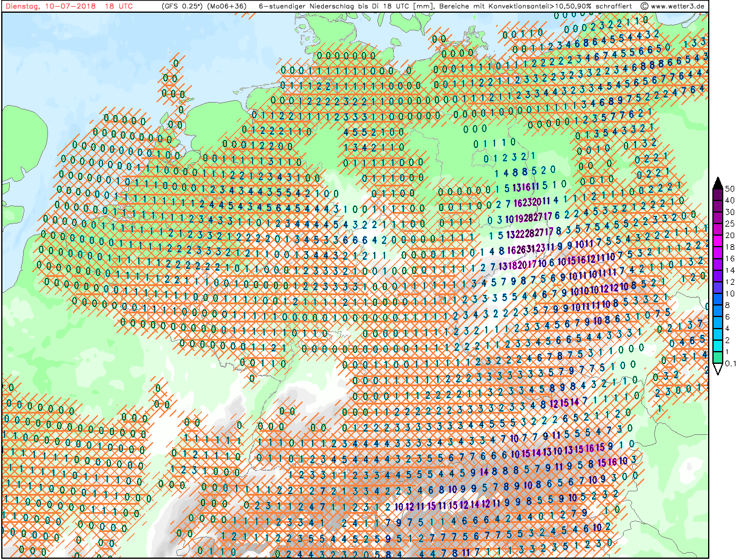Click the red 18 UTC time in header
Image resolution: width=747 pixels, height=560 pixels.
pyautogui.click(x=120, y=6)
